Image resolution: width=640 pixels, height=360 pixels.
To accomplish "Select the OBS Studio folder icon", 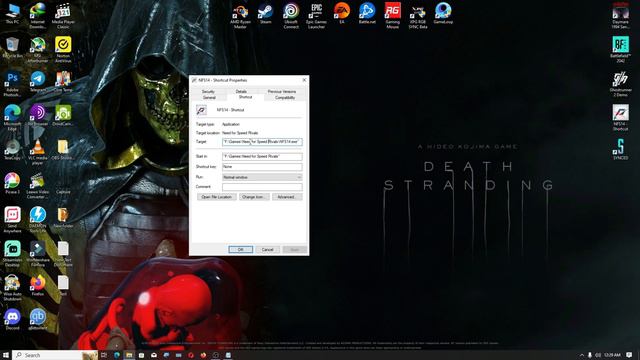I will point(63,149).
